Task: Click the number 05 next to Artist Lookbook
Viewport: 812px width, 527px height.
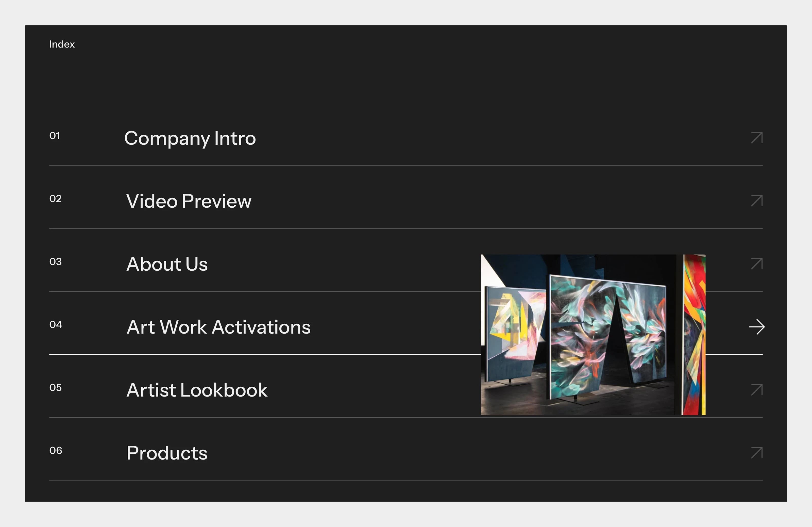Action: point(56,387)
